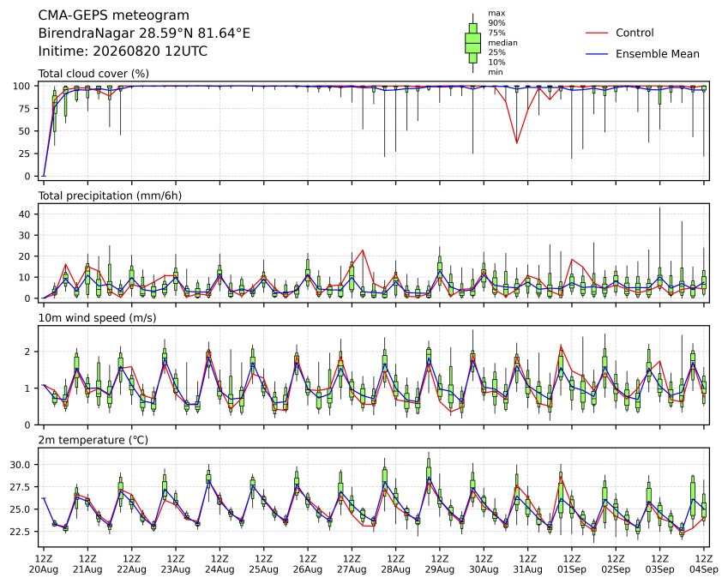The image size is (728, 584).
Task: Click the '75' cloud cover axis tick label
Action: coord(25,109)
